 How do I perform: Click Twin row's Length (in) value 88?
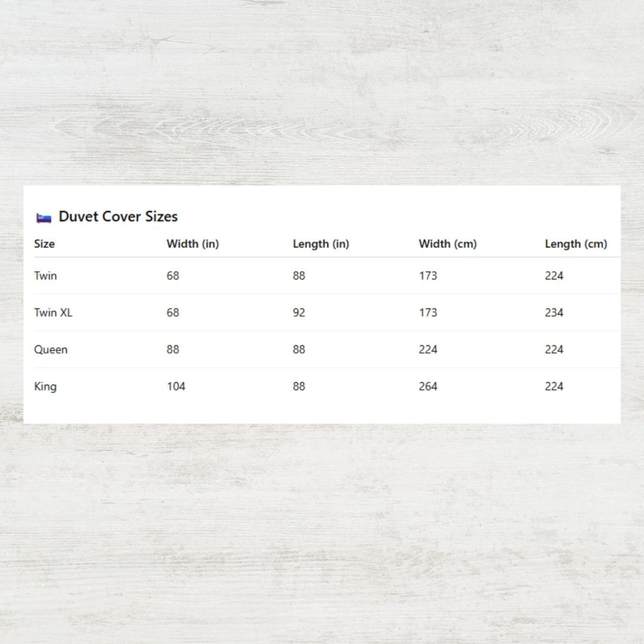299,276
